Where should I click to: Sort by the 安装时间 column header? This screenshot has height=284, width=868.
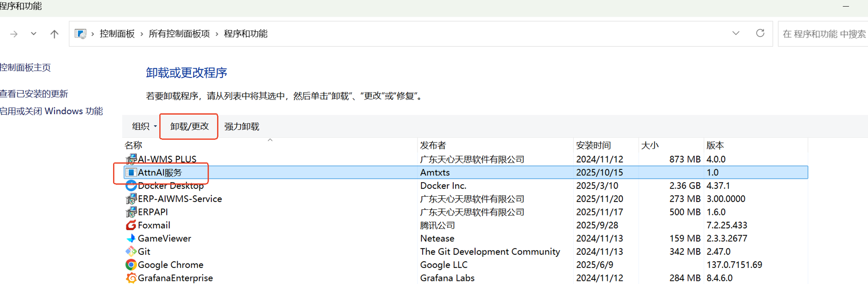pyautogui.click(x=593, y=145)
